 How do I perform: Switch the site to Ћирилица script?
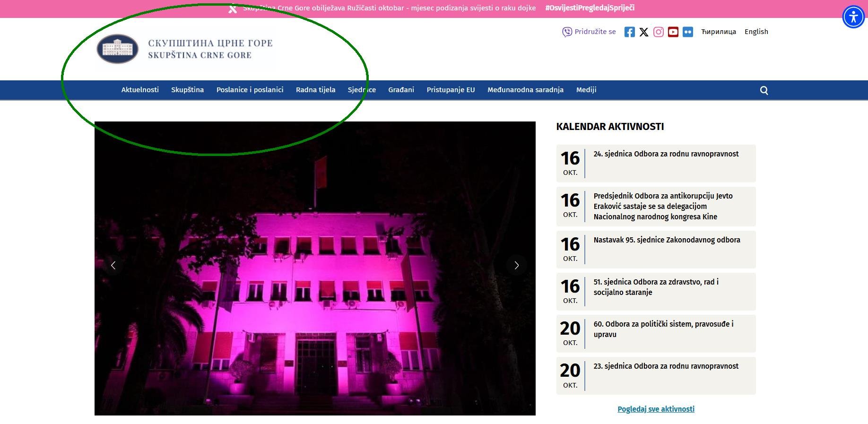pyautogui.click(x=718, y=32)
